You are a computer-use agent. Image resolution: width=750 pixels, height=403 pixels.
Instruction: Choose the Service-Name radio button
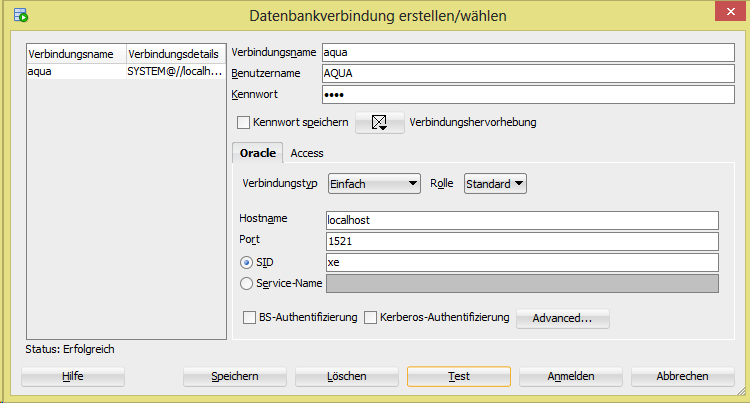pyautogui.click(x=246, y=284)
